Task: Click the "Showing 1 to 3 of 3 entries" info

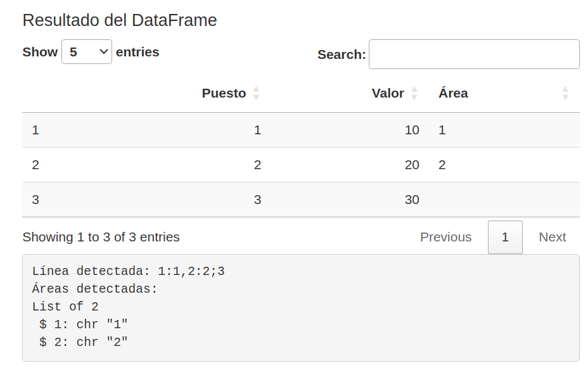Action: pyautogui.click(x=101, y=237)
